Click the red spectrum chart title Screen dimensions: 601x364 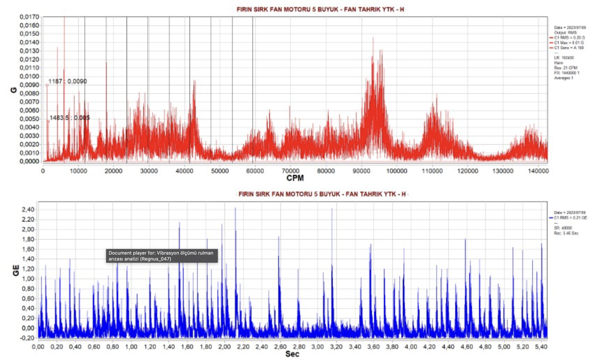[320, 10]
